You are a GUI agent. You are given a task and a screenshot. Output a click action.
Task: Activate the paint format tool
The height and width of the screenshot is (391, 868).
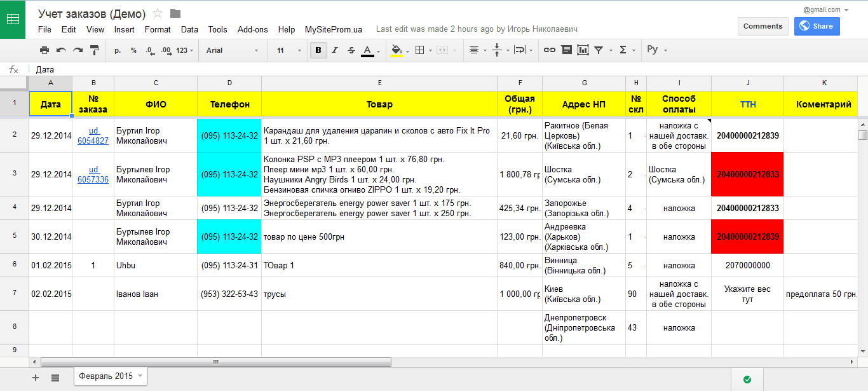point(95,50)
